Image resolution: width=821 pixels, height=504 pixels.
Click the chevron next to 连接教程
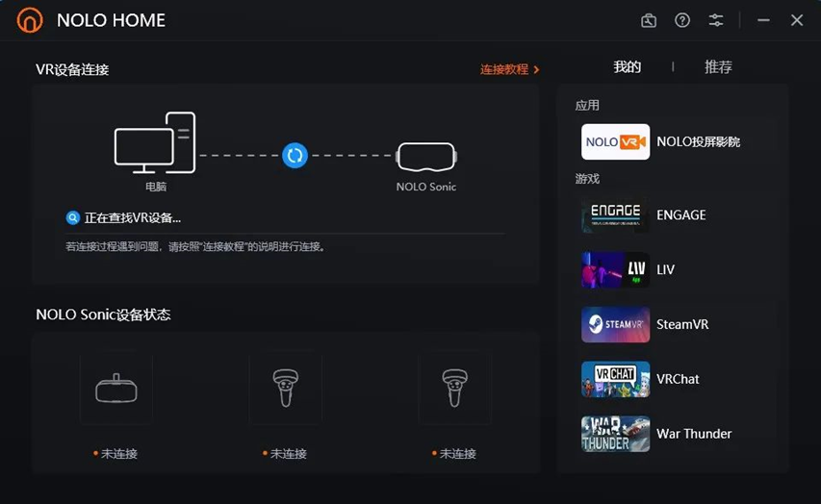pos(536,69)
